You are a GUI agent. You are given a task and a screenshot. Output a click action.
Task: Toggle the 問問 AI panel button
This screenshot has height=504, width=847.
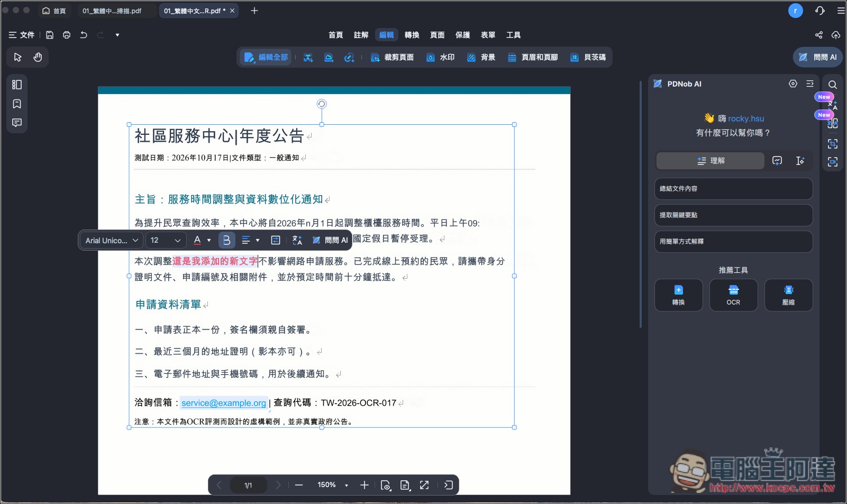coord(818,57)
